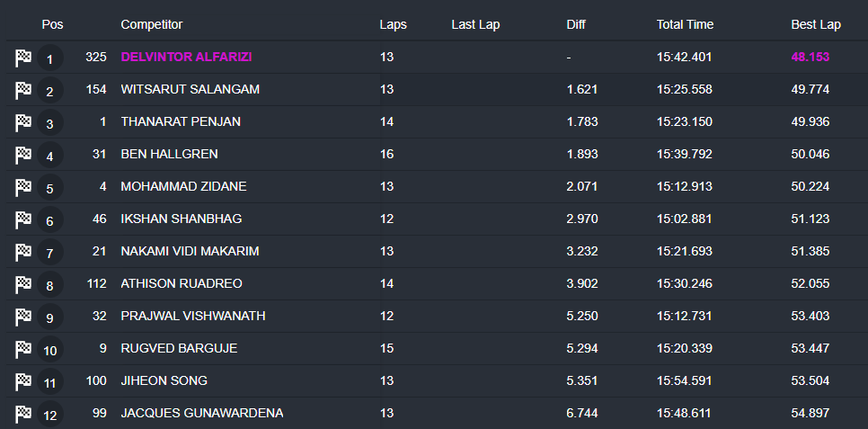
Task: Click checkered flag icon beside Delvintor Alfarizi
Action: coord(23,58)
